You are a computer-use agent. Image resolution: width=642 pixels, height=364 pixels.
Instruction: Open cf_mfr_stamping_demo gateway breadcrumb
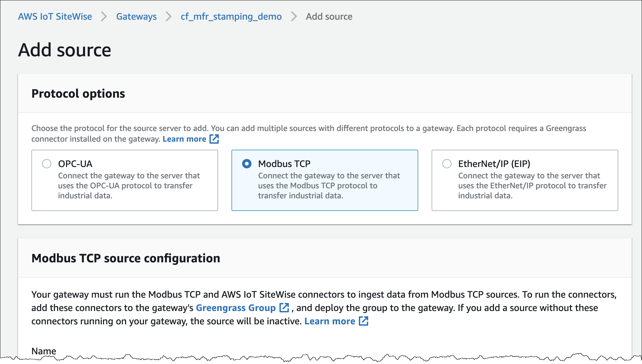231,16
